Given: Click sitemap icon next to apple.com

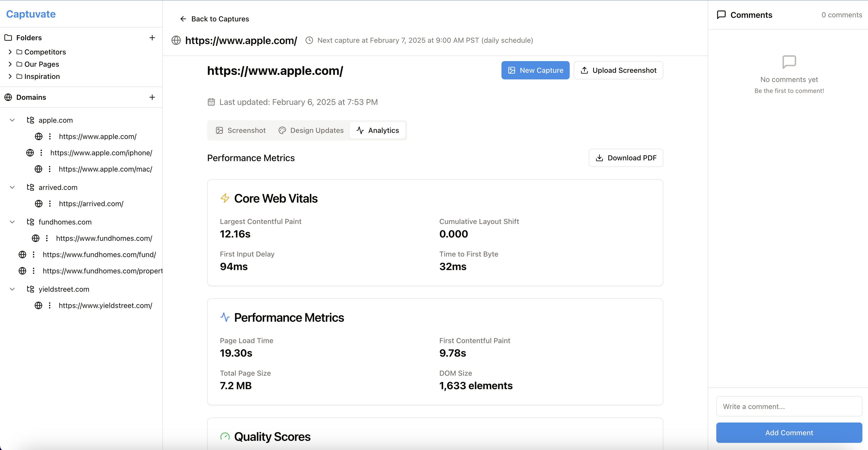Looking at the screenshot, I should (x=30, y=120).
